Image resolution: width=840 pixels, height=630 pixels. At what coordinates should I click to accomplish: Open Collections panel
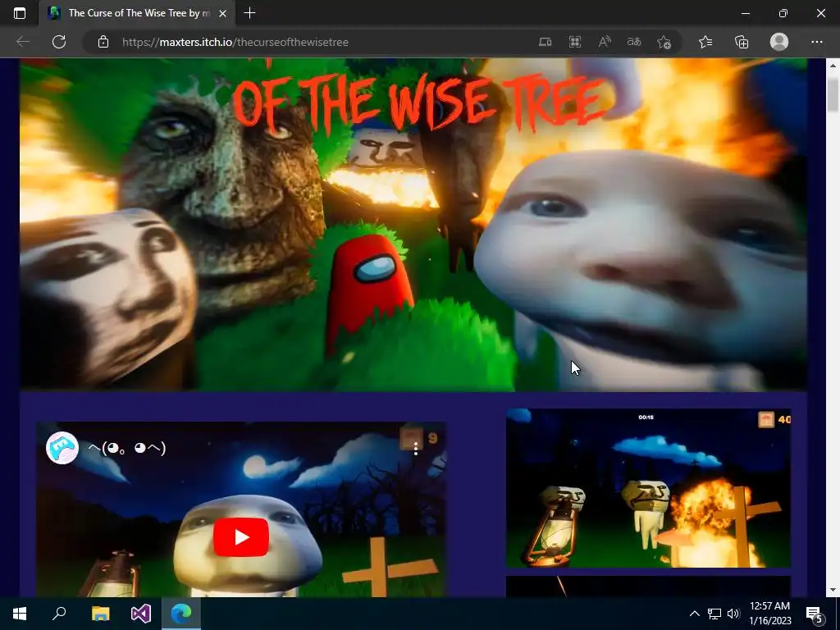(742, 42)
